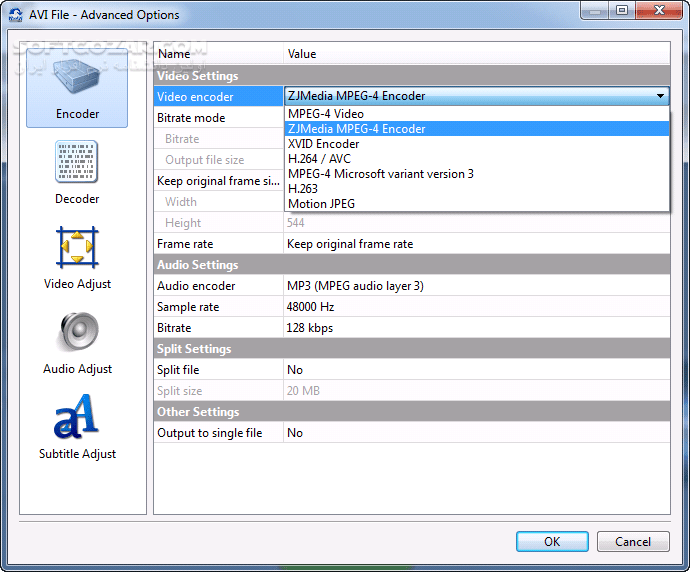Change Output to single file No value
Screen dimensions: 690x572
click(x=477, y=433)
